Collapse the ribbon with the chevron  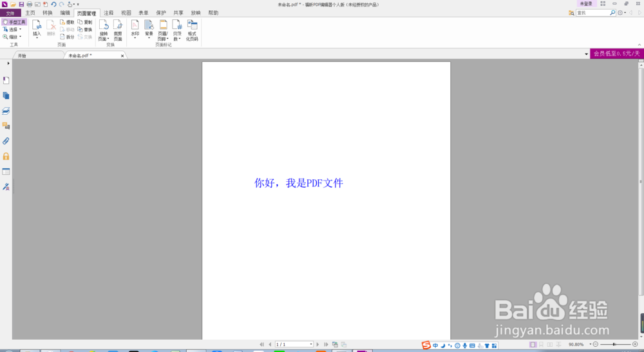[639, 45]
